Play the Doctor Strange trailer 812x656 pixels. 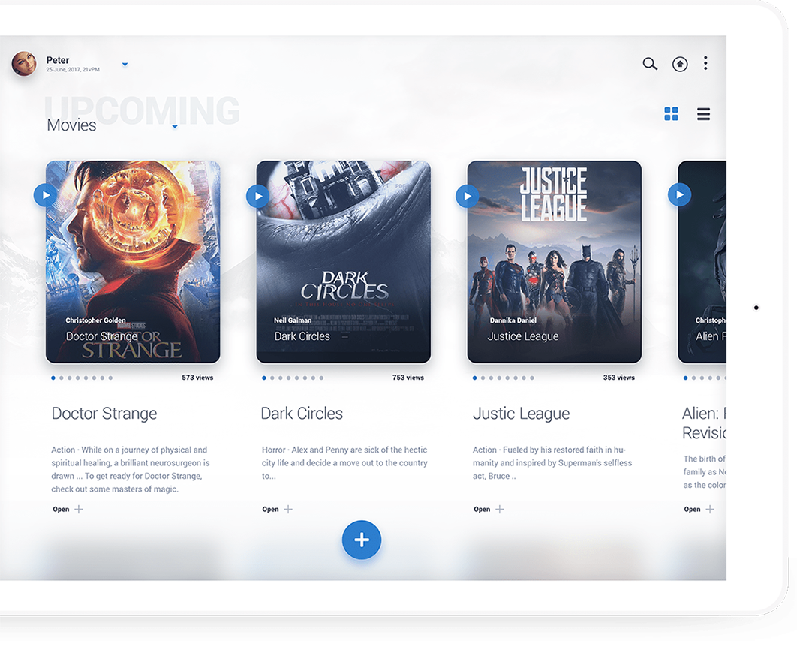(x=46, y=195)
